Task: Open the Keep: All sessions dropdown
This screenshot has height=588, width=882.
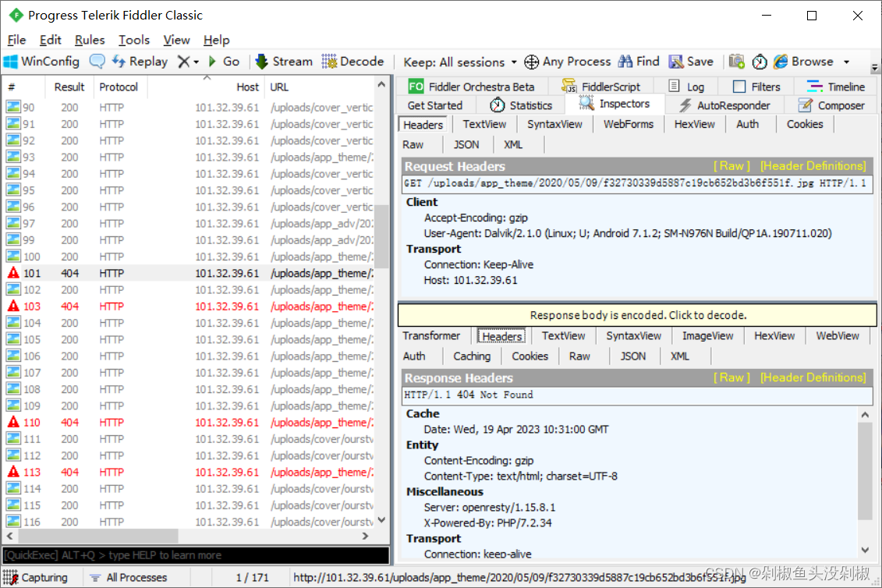Action: pos(460,62)
